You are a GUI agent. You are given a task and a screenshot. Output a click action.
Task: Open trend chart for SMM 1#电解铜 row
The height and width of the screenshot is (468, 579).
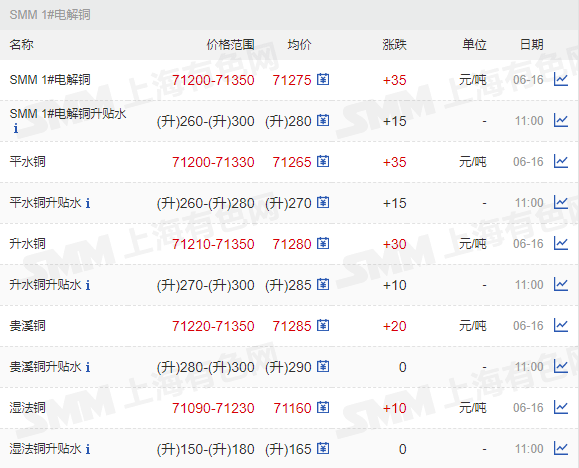[561, 79]
